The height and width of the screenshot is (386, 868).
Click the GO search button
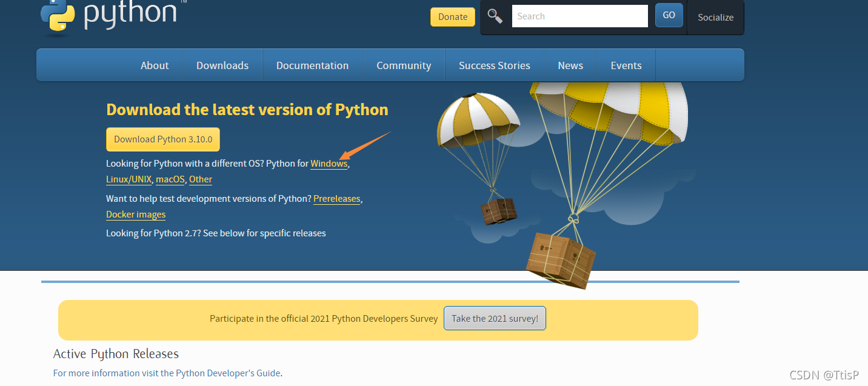pos(669,15)
